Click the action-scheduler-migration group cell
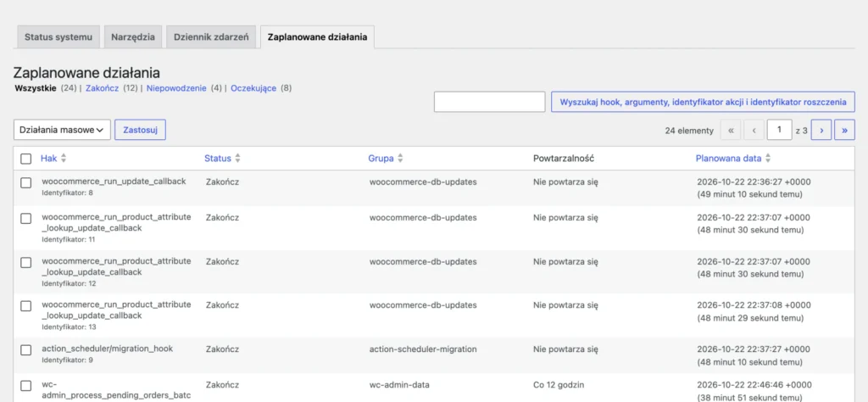Image resolution: width=868 pixels, height=402 pixels. (x=423, y=349)
